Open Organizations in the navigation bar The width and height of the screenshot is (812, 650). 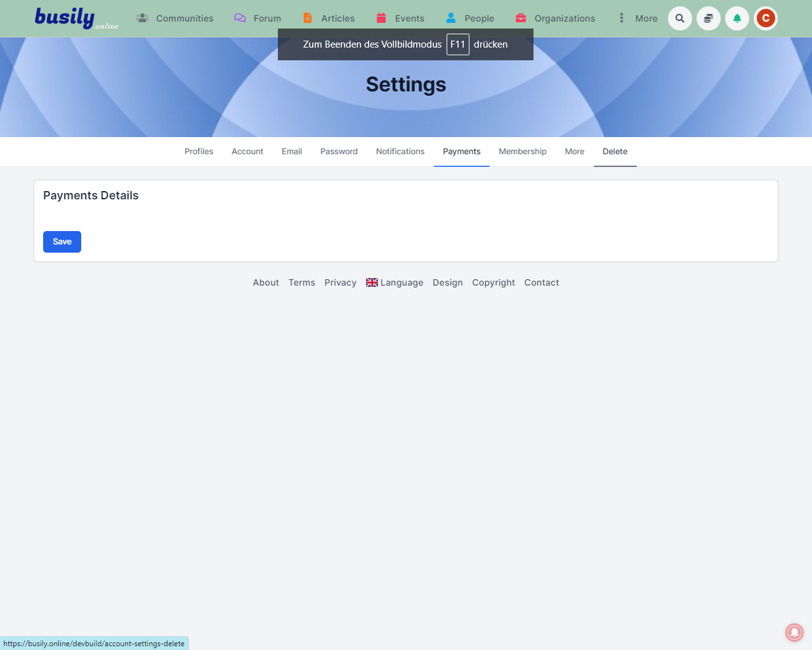tap(556, 18)
